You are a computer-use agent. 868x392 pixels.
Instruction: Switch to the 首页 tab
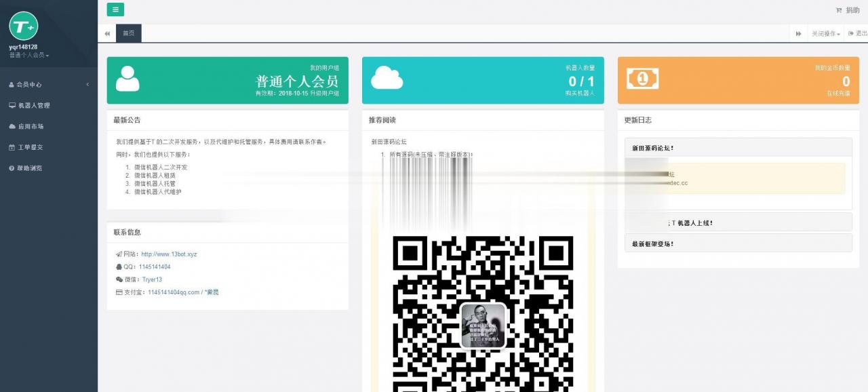click(128, 33)
